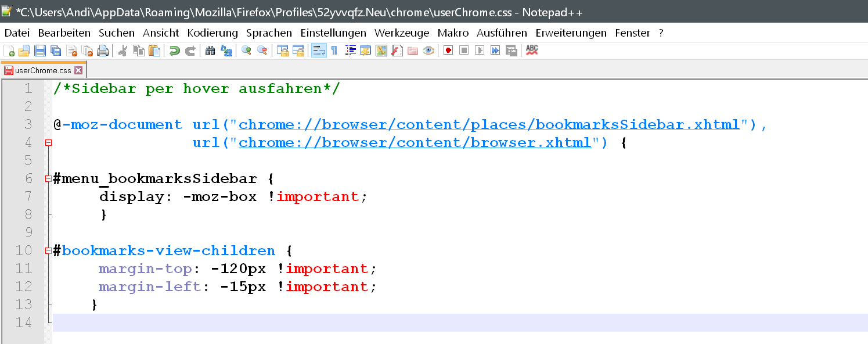Image resolution: width=868 pixels, height=344 pixels.
Task: Open the Erweiterungen menu
Action: [x=571, y=33]
